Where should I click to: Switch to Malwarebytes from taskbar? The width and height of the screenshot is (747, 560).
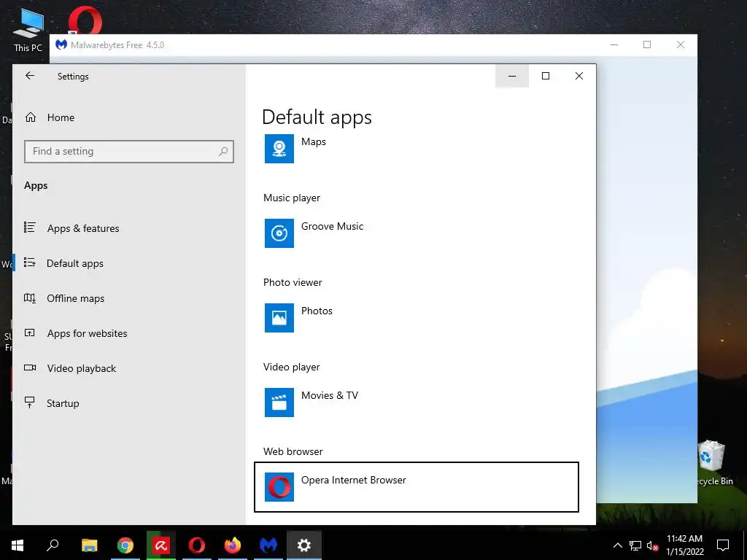(268, 545)
